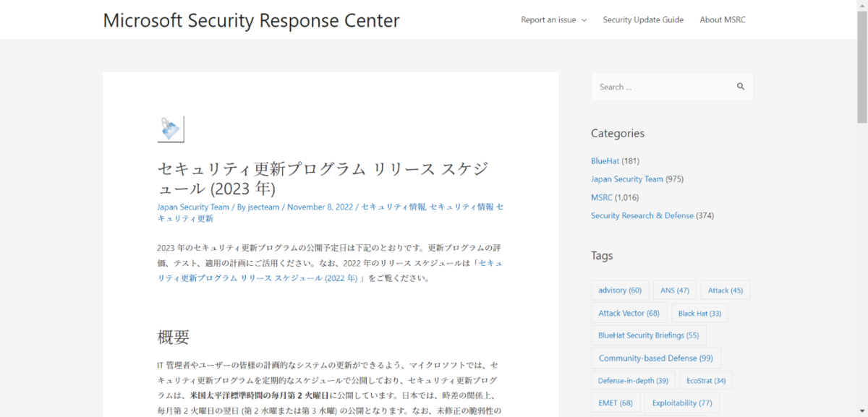Select the BlueHat Security Briefings (55) tag

click(649, 335)
